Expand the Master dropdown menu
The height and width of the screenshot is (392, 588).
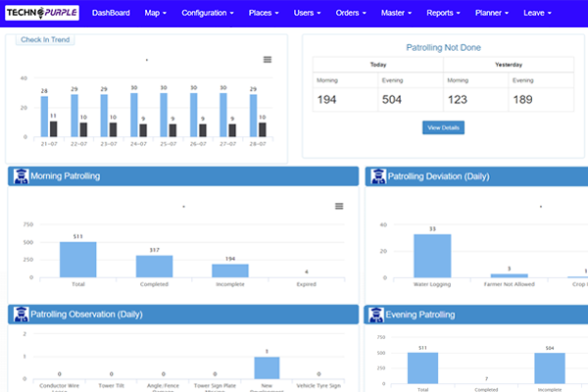click(396, 13)
